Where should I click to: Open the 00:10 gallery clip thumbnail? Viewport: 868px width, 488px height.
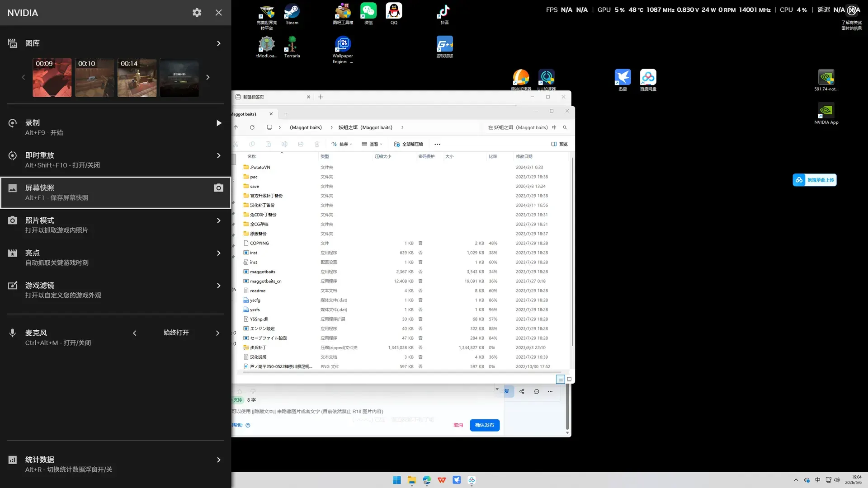[94, 77]
